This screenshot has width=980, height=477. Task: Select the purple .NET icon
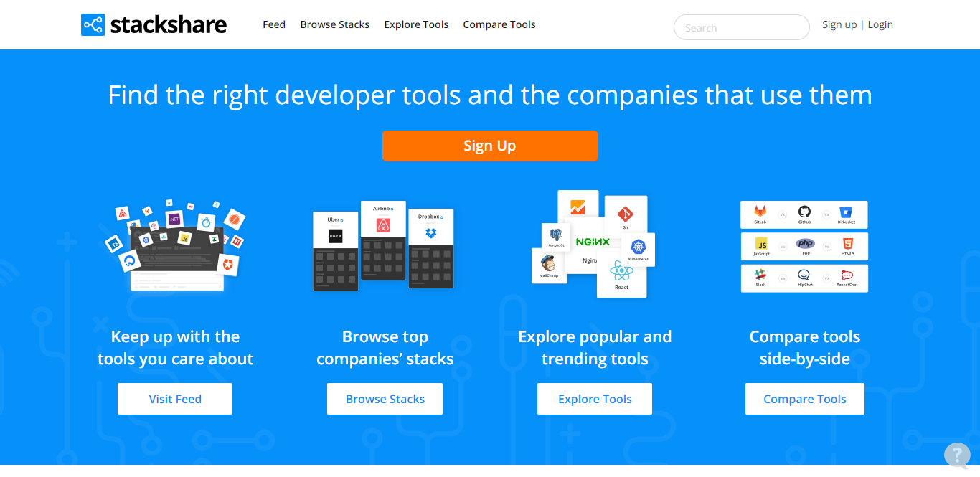pyautogui.click(x=174, y=219)
